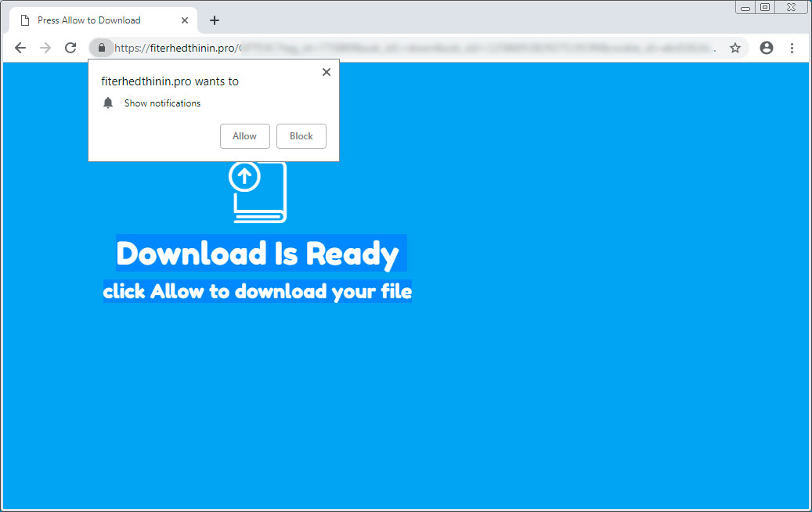Click the notification bell icon in dialog
This screenshot has width=812, height=512.
(108, 103)
